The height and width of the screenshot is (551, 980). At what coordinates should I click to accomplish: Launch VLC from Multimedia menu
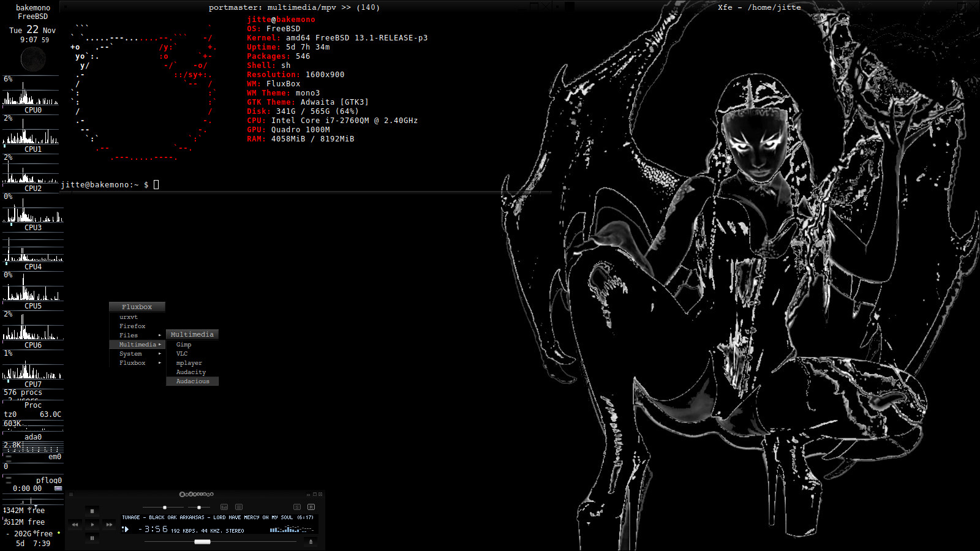coord(192,354)
